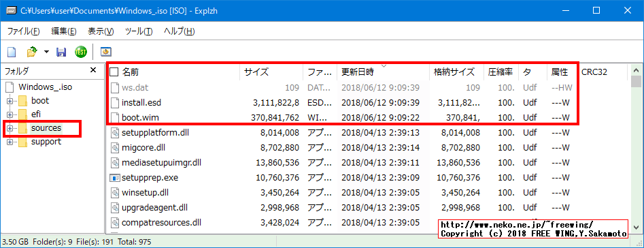Viewport: 644px width, 248px height.
Task: Close the フォルダ pane with X
Action: click(x=93, y=70)
